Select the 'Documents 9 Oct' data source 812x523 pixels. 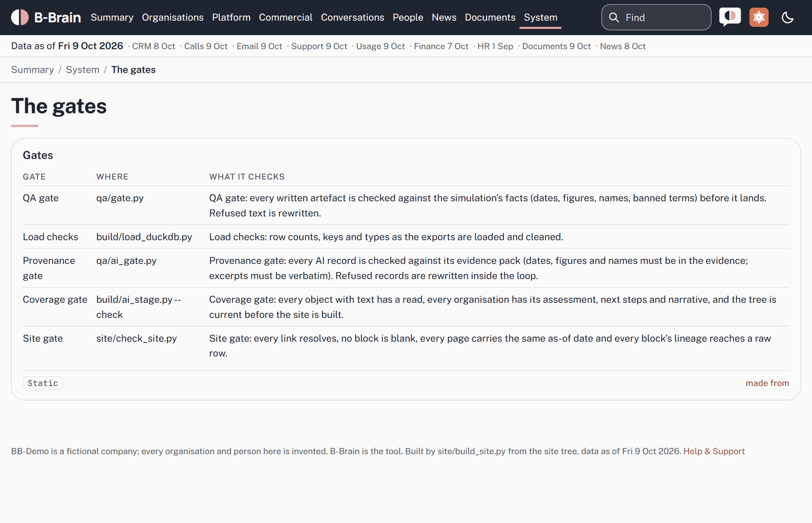[x=557, y=46]
